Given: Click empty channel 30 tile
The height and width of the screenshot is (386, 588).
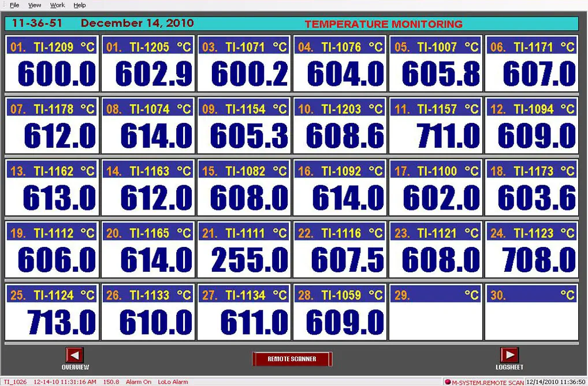Looking at the screenshot, I should click(531, 312).
